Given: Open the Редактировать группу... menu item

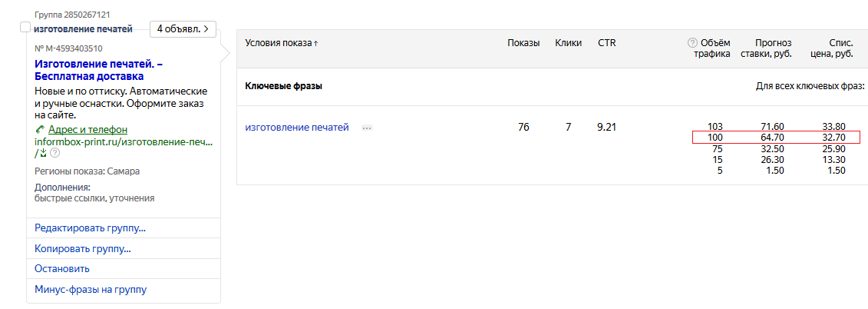Looking at the screenshot, I should coord(90,228).
